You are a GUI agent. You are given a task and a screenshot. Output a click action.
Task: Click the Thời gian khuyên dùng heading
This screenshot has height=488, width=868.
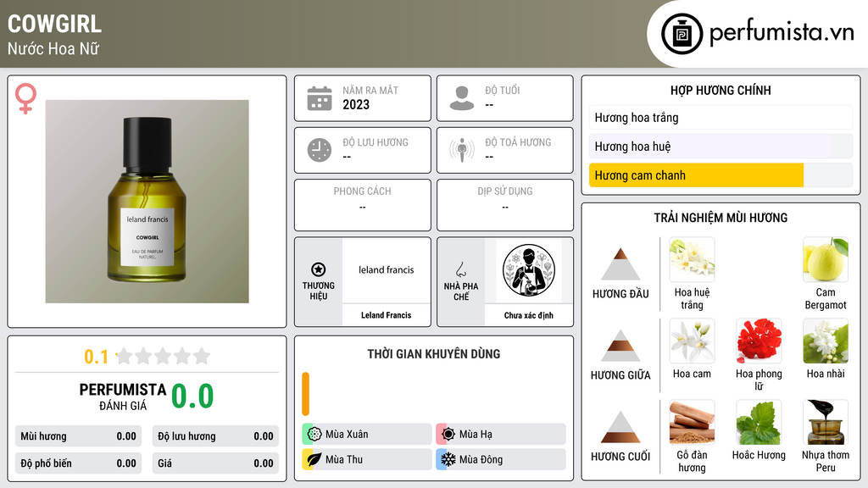pyautogui.click(x=434, y=354)
